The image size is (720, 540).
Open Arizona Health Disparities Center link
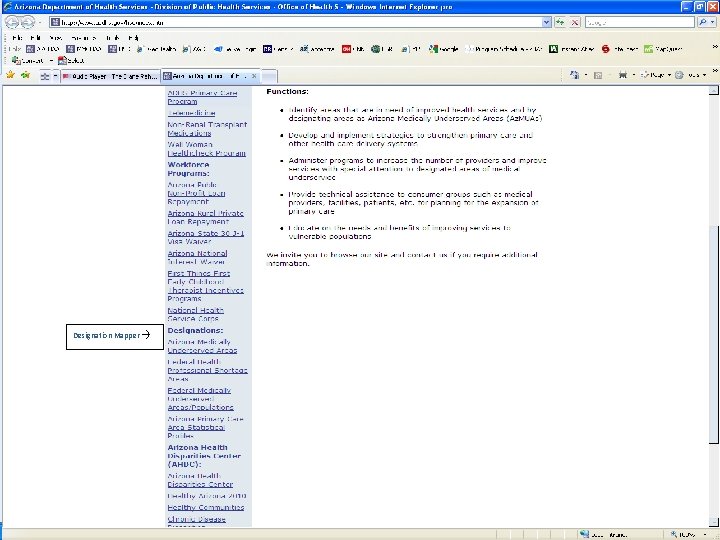(x=200, y=480)
